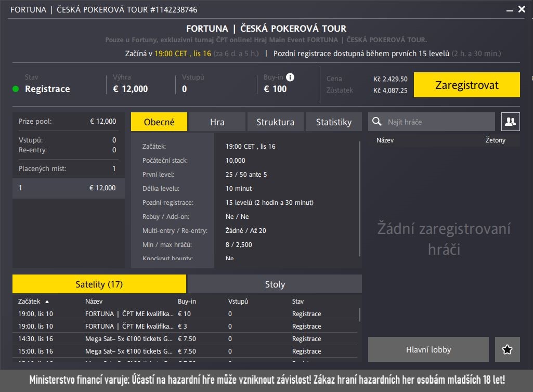This screenshot has width=533, height=392.
Task: Select the Satelity (17) tab
Action: click(x=99, y=284)
